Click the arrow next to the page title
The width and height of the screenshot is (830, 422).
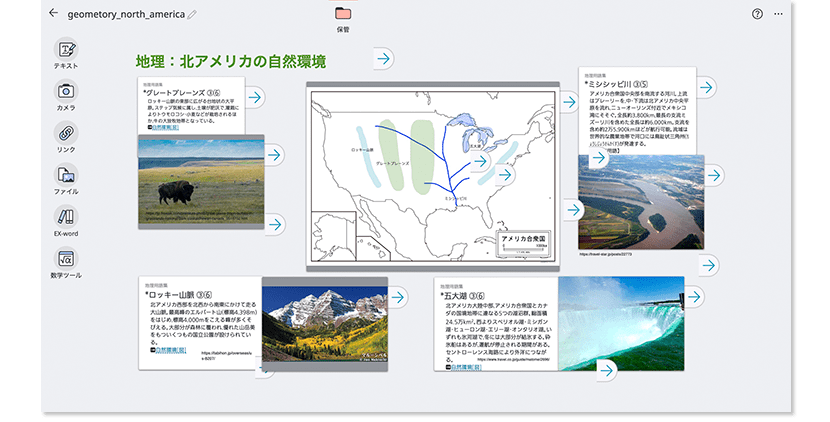pos(384,58)
